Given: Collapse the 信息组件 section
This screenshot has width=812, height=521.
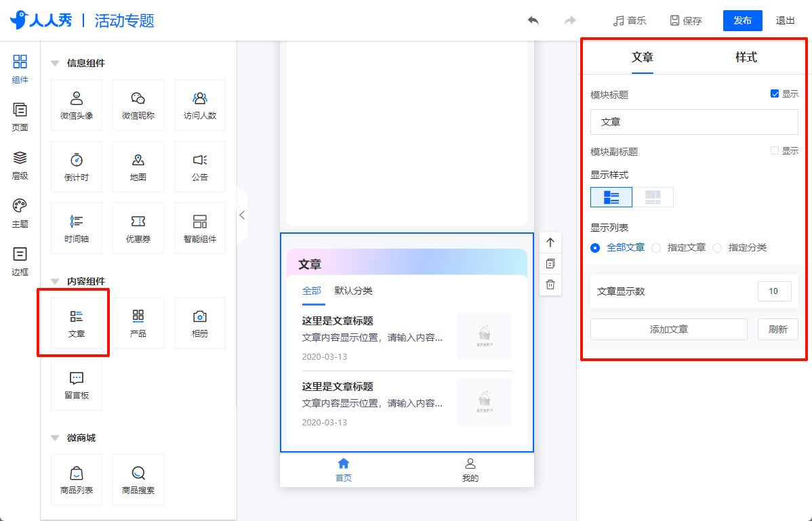Looking at the screenshot, I should (55, 64).
